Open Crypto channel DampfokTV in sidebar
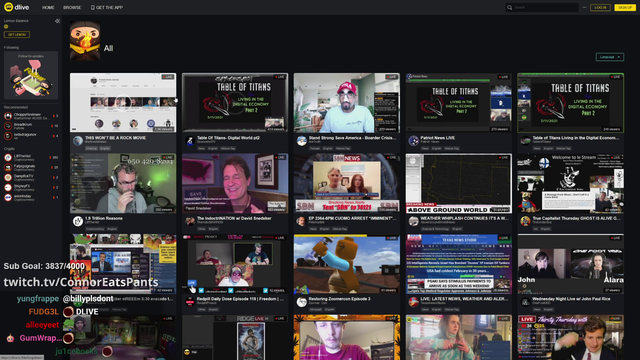 click(31, 178)
